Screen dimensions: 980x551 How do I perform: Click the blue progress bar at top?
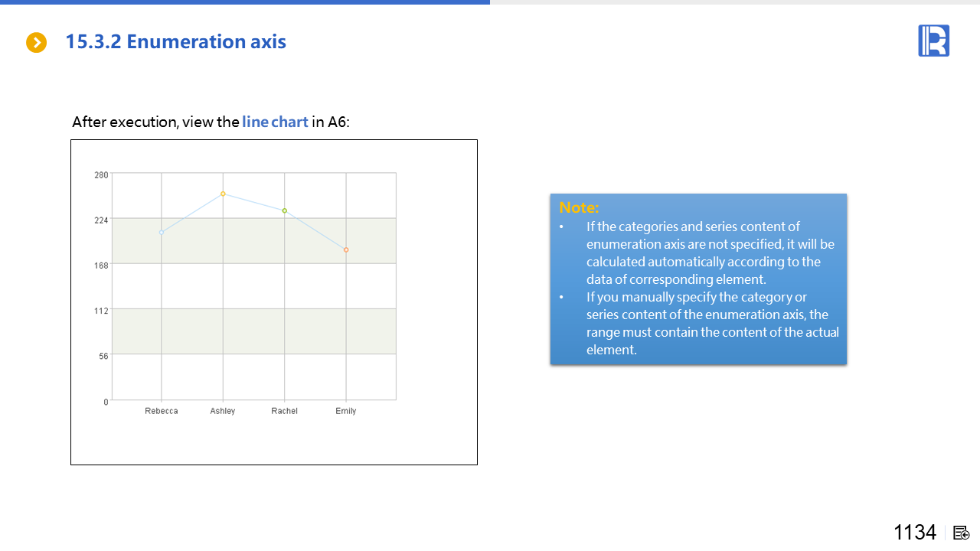coord(245,2)
